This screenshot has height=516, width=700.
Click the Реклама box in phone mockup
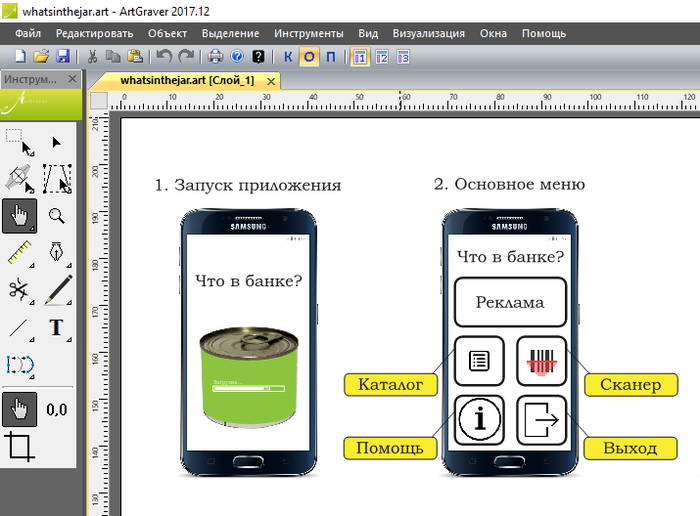click(510, 302)
